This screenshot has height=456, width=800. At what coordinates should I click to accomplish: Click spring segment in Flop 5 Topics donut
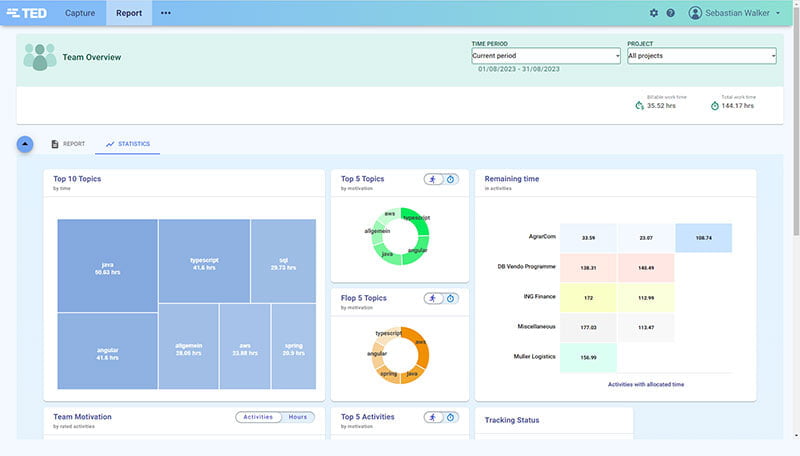pyautogui.click(x=389, y=375)
